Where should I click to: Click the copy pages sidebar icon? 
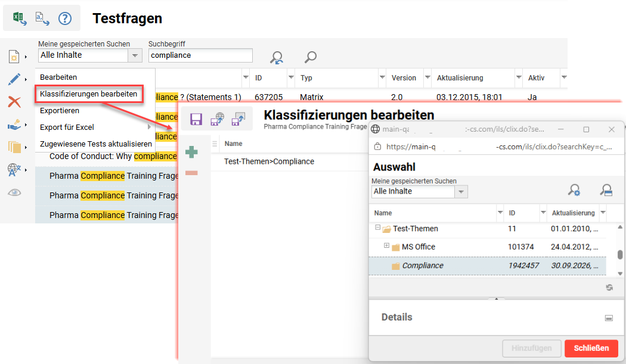(14, 147)
